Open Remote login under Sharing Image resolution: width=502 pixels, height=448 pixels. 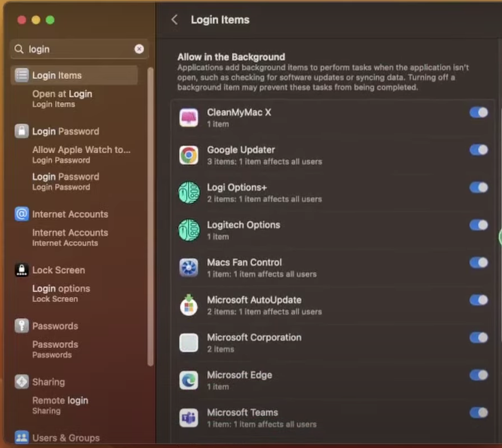[x=60, y=405]
